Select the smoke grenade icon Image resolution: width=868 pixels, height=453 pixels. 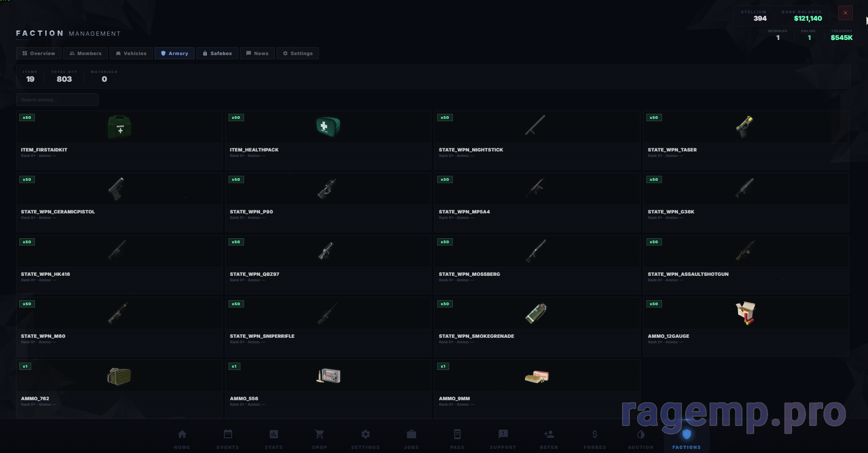[x=536, y=313]
